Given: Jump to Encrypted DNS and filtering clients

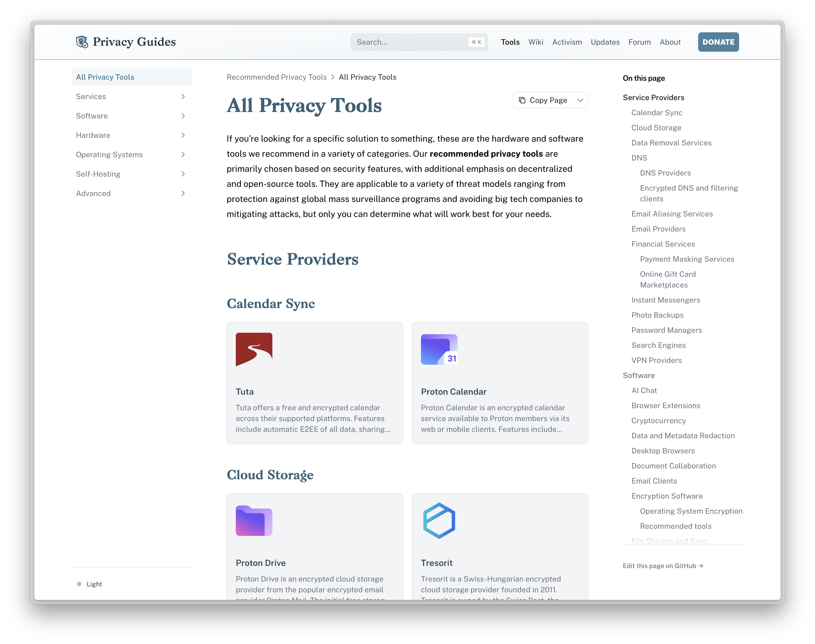Looking at the screenshot, I should 689,193.
